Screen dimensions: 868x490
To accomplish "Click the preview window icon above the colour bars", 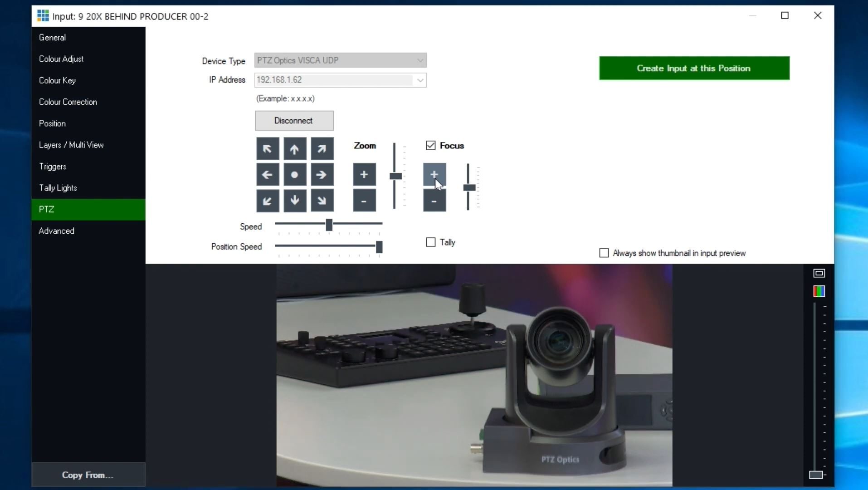I will coord(819,273).
